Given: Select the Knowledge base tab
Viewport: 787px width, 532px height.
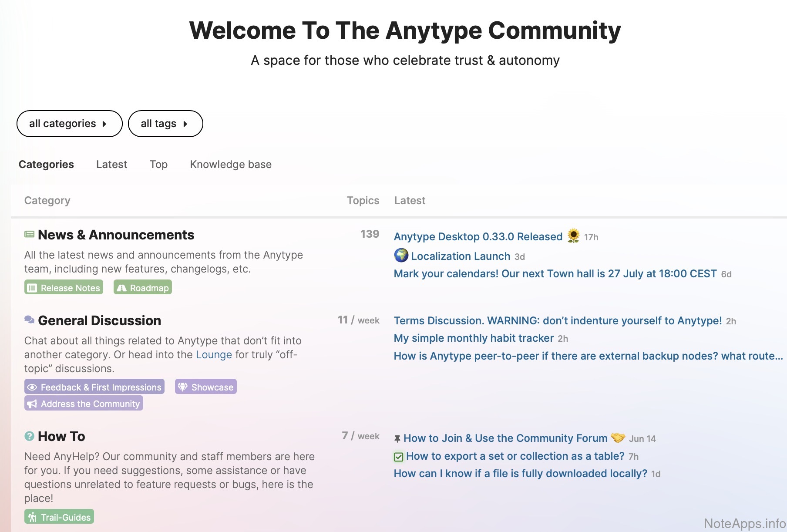Looking at the screenshot, I should pos(230,165).
